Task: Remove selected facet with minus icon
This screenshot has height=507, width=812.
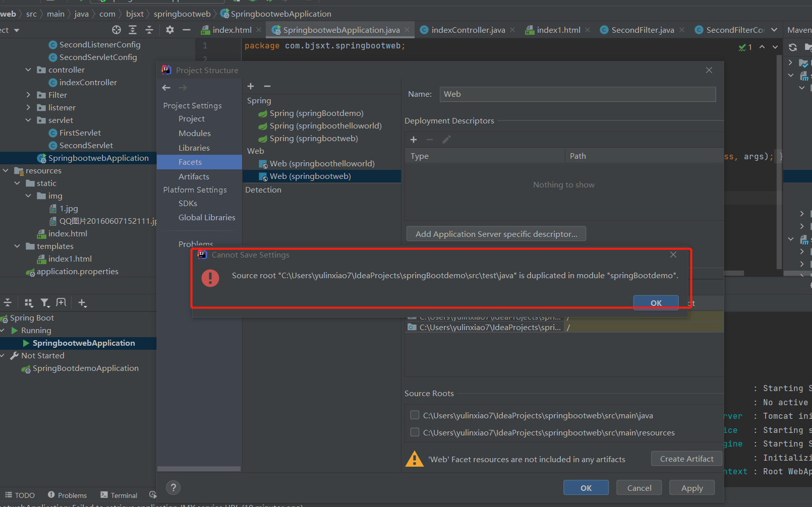Action: coord(267,86)
